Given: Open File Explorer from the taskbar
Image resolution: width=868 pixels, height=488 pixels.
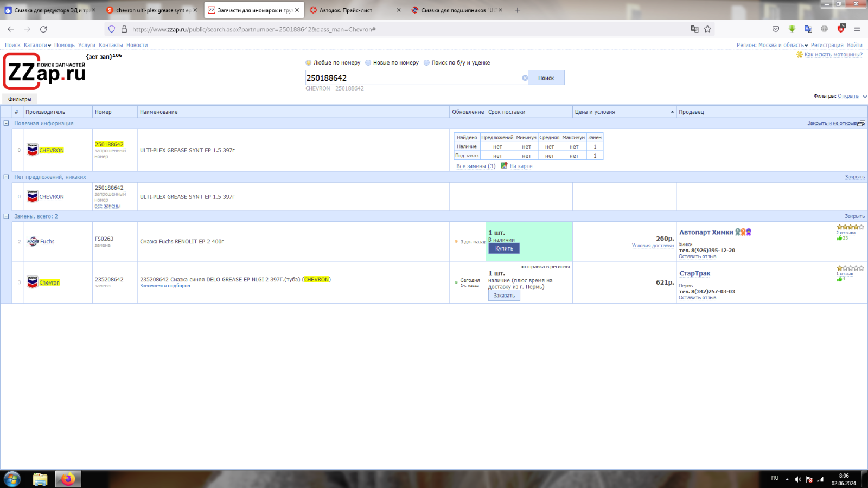Looking at the screenshot, I should pyautogui.click(x=40, y=479).
